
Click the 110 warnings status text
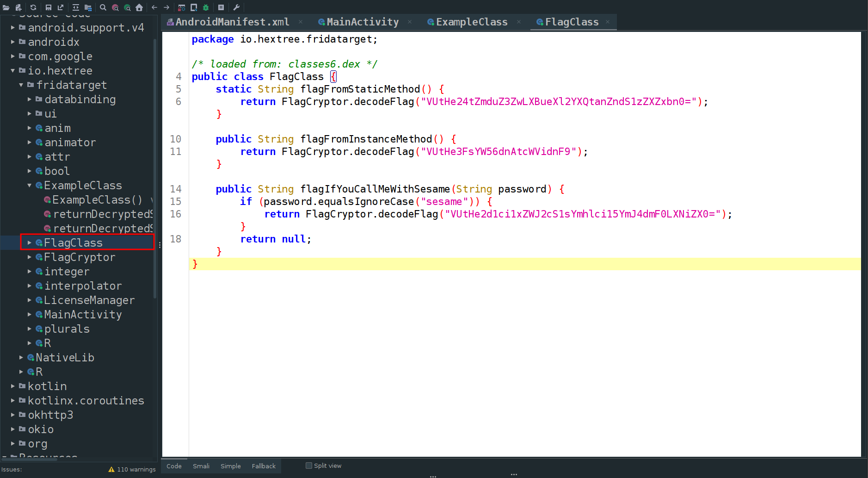(136, 469)
